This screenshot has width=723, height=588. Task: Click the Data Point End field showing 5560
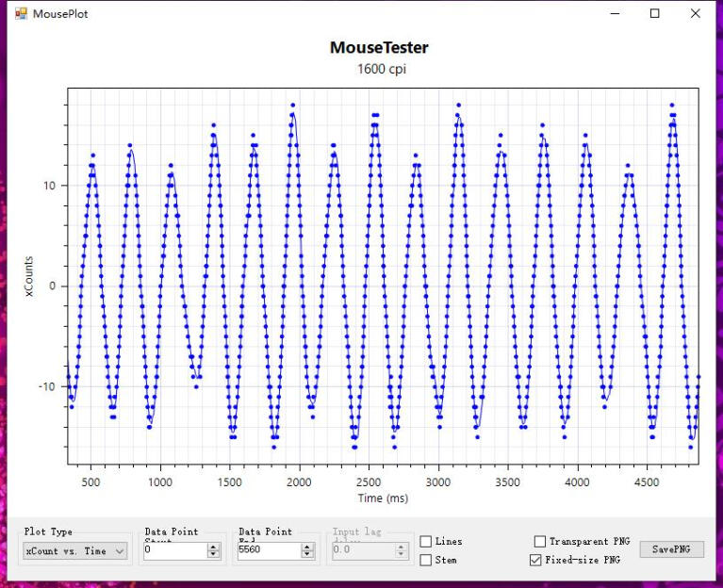(x=268, y=551)
